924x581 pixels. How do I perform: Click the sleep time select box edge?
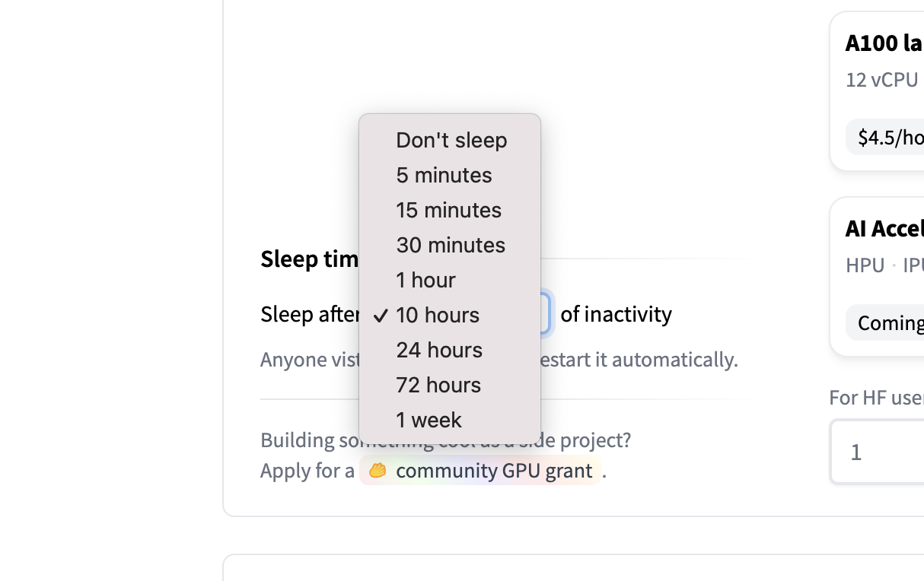click(545, 314)
